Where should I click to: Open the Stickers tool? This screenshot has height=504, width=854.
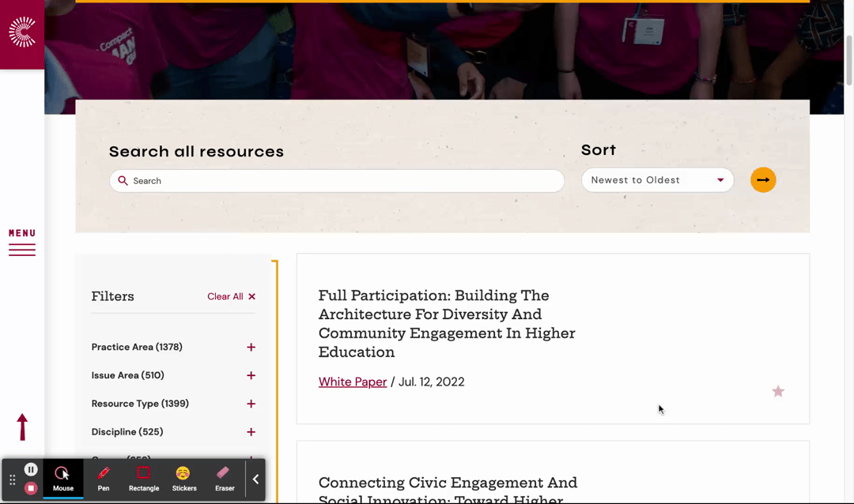tap(184, 479)
